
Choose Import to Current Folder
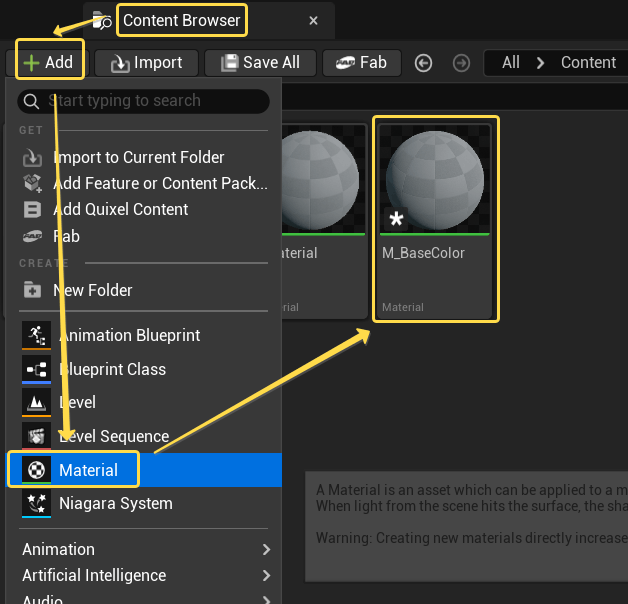click(x=138, y=157)
